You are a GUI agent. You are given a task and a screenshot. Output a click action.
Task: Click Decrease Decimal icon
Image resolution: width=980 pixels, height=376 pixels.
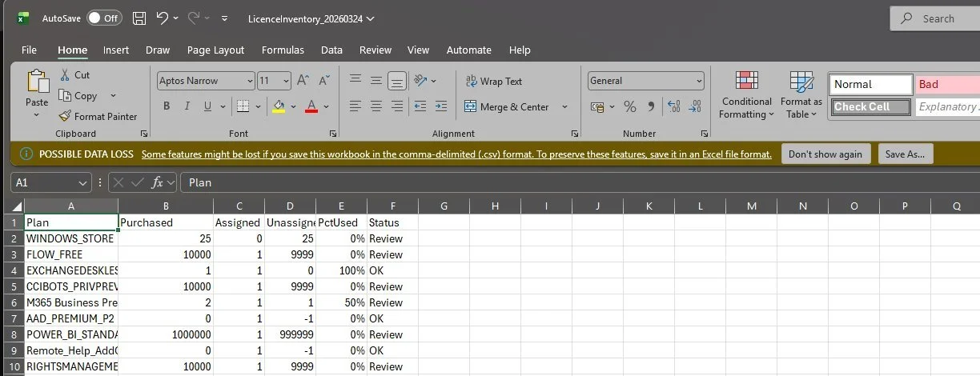694,106
